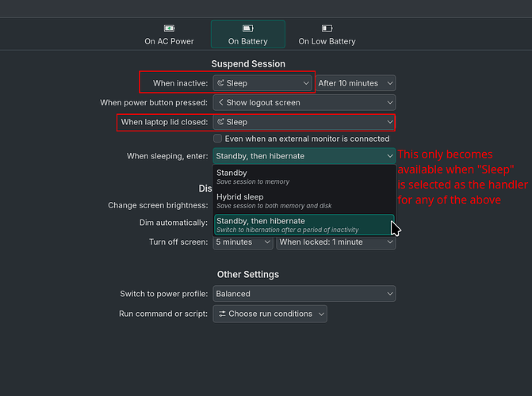The image size is (532, 396).
Task: Click the run conditions icon
Action: tap(221, 314)
